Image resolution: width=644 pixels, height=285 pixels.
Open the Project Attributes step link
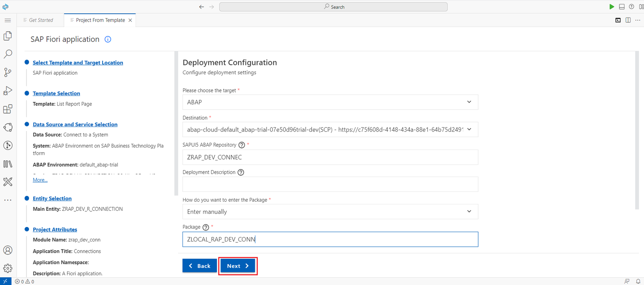(x=55, y=229)
